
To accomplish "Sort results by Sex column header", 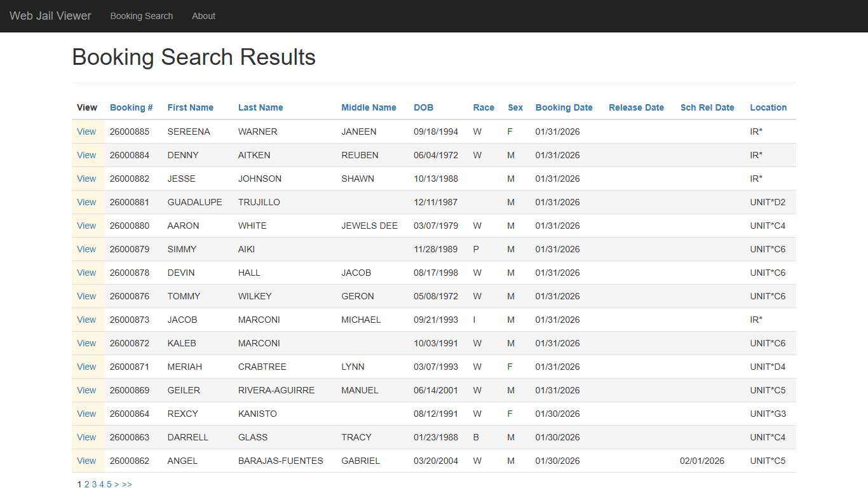I will click(x=515, y=107).
